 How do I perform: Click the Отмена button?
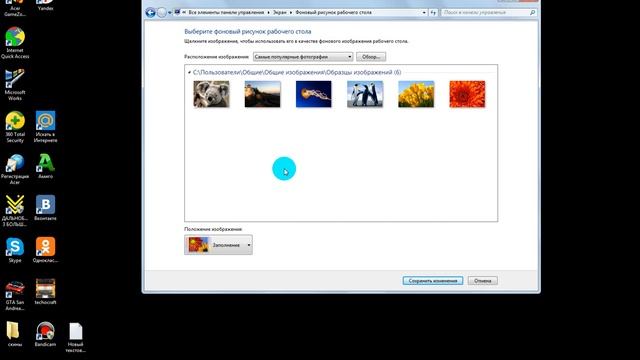[x=483, y=281]
